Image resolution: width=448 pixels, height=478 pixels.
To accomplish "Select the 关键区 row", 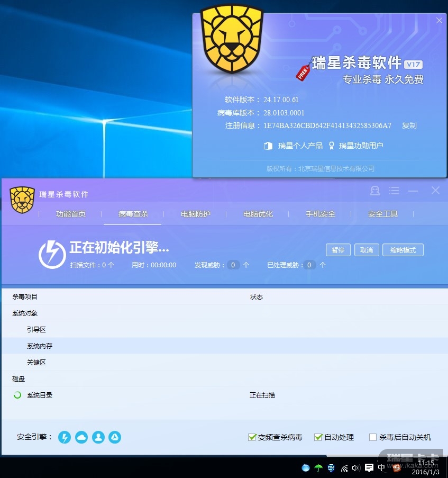I will point(224,363).
